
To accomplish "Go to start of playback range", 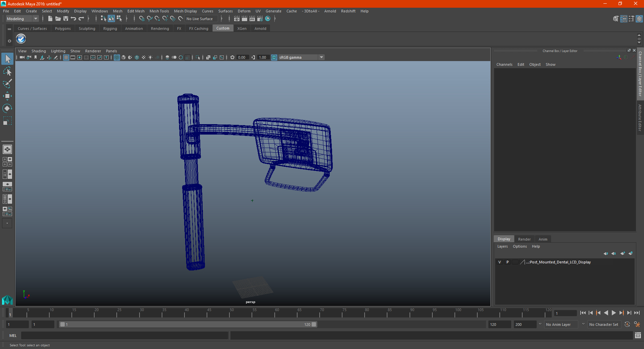I will click(583, 313).
